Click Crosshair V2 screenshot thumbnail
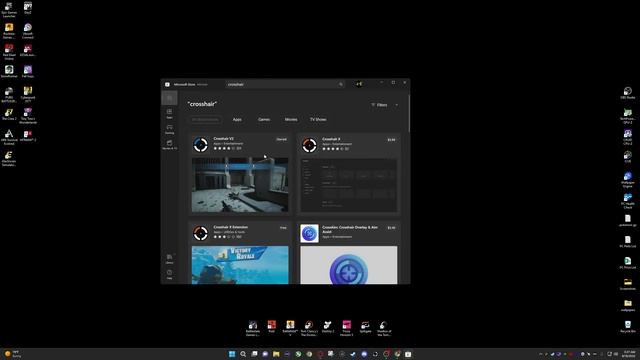The image size is (640, 360). [x=240, y=185]
